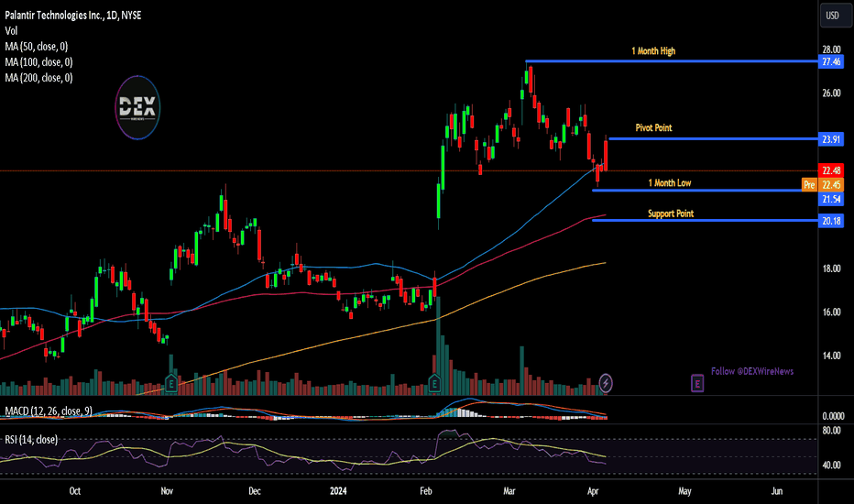Click the 22.48 current price label
Viewport: 854px width, 504px height.
tap(831, 170)
